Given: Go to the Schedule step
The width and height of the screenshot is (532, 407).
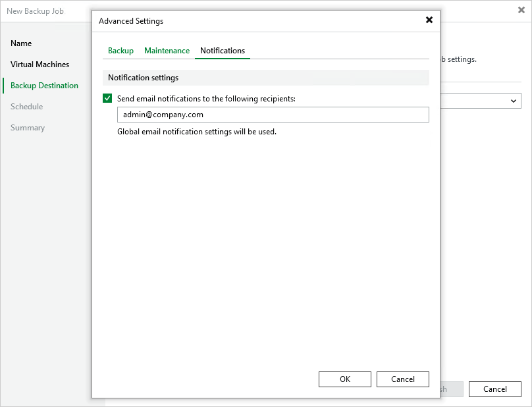Looking at the screenshot, I should [27, 107].
